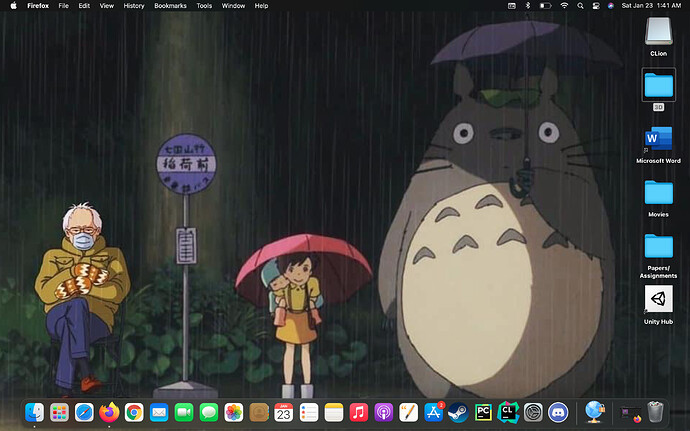Image resolution: width=690 pixels, height=431 pixels.
Task: Click the minimized Firefox window in the Dock
Action: click(631, 413)
